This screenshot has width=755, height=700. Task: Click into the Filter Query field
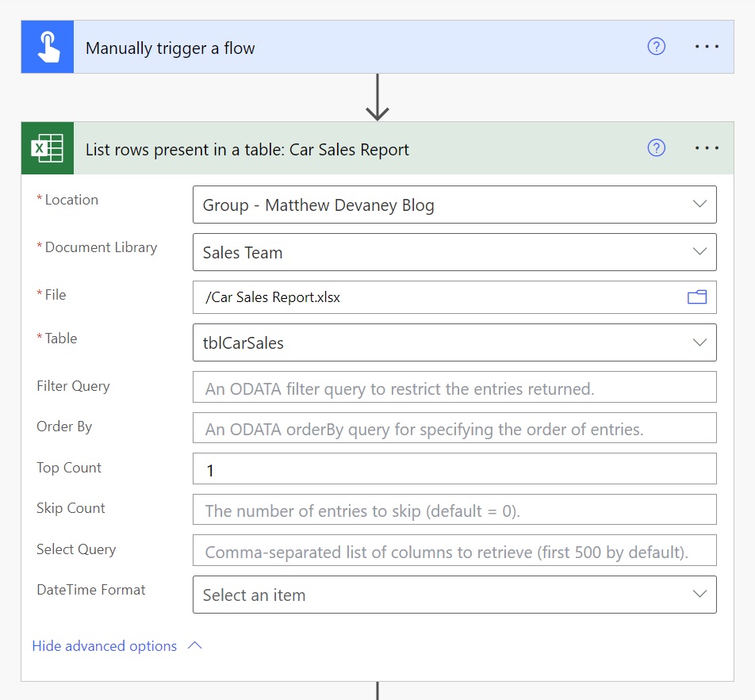point(454,387)
